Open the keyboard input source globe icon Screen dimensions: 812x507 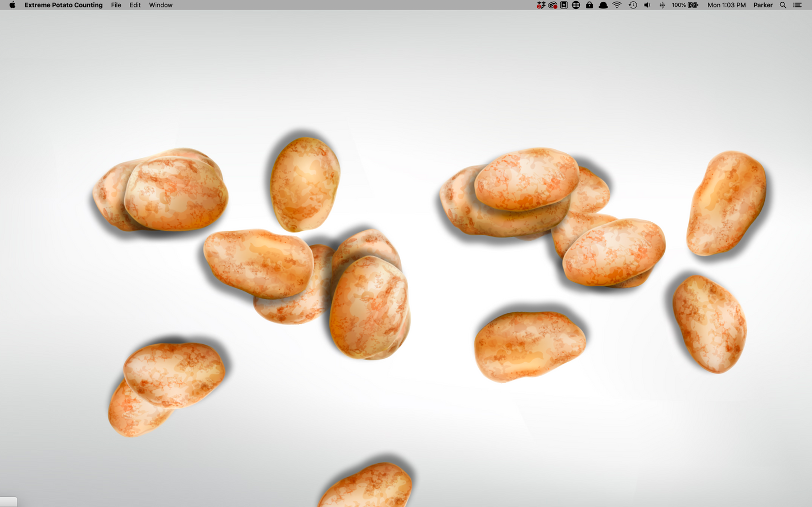[575, 5]
